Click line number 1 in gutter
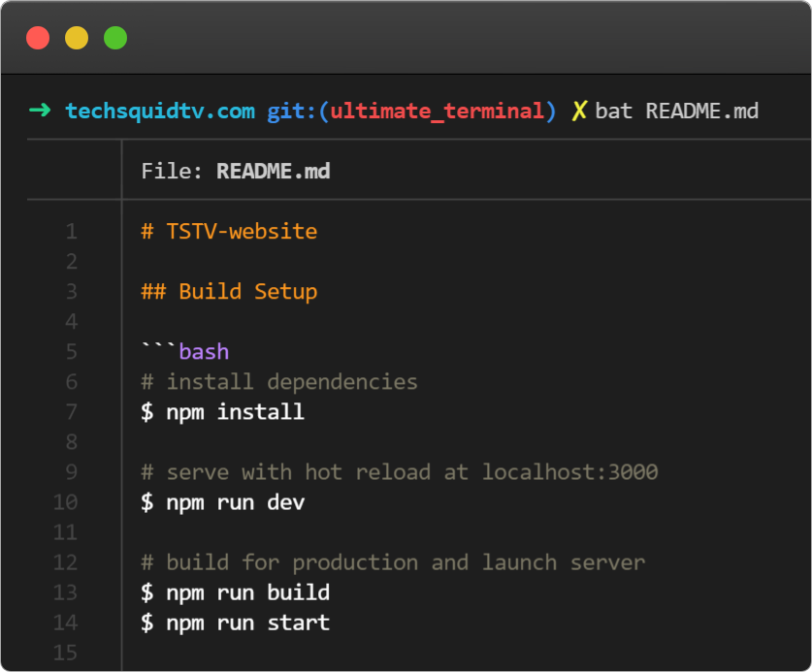The height and width of the screenshot is (672, 812). click(x=72, y=231)
